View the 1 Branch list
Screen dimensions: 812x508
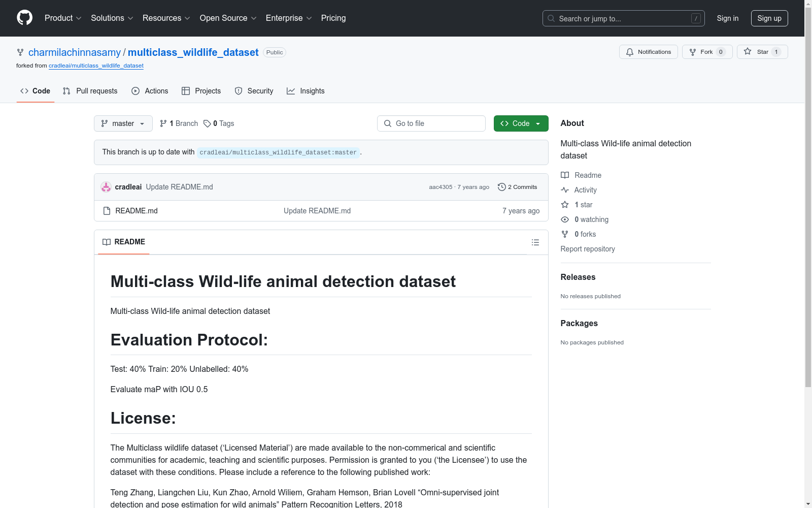point(179,123)
